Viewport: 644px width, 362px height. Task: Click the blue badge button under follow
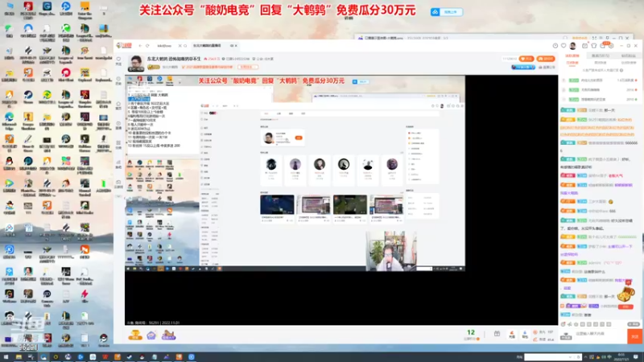pos(523,67)
